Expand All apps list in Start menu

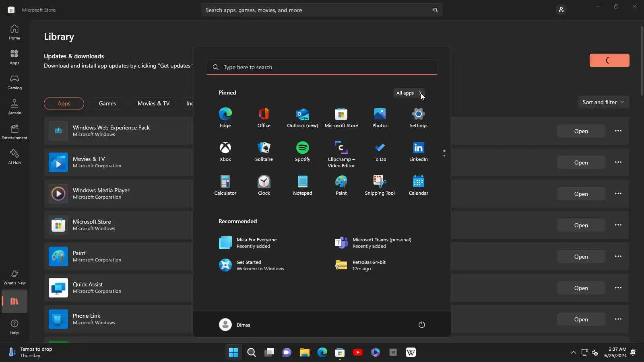(409, 93)
